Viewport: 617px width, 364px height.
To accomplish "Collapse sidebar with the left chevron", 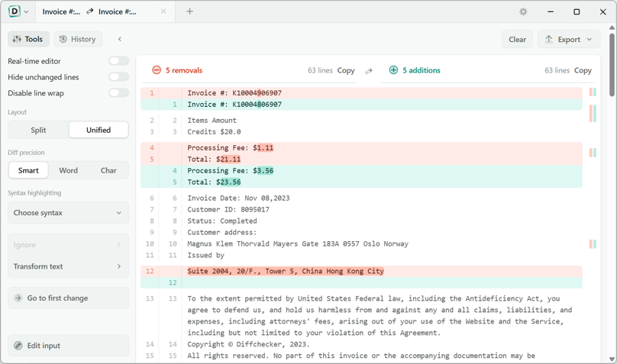I will click(x=120, y=39).
